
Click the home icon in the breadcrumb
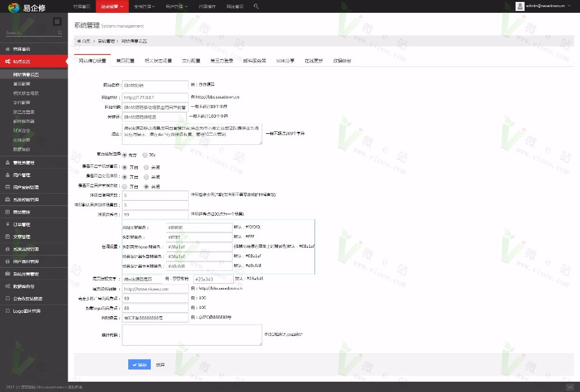(79, 41)
